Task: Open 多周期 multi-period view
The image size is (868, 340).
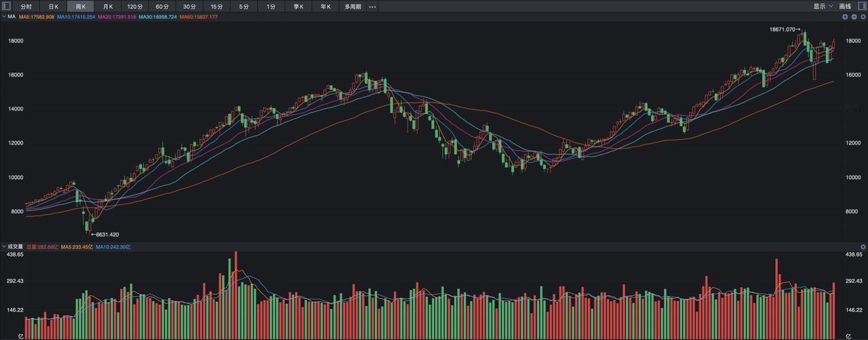Action: tap(353, 6)
